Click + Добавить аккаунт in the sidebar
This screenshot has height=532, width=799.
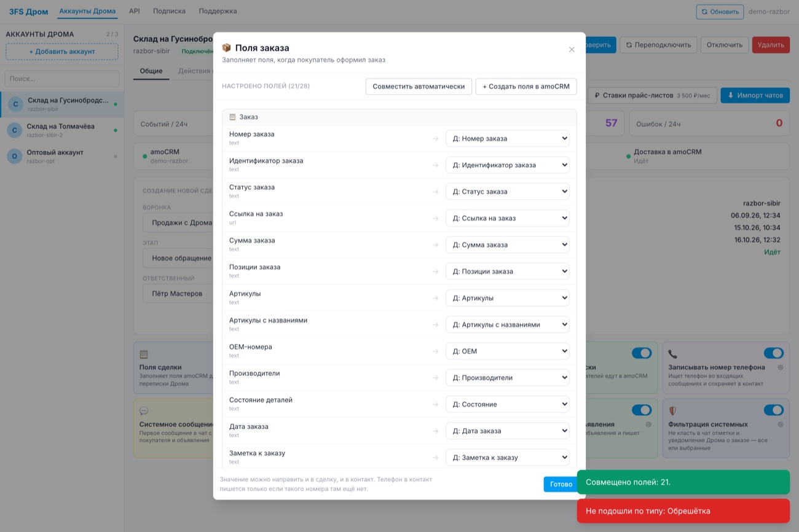pyautogui.click(x=62, y=52)
